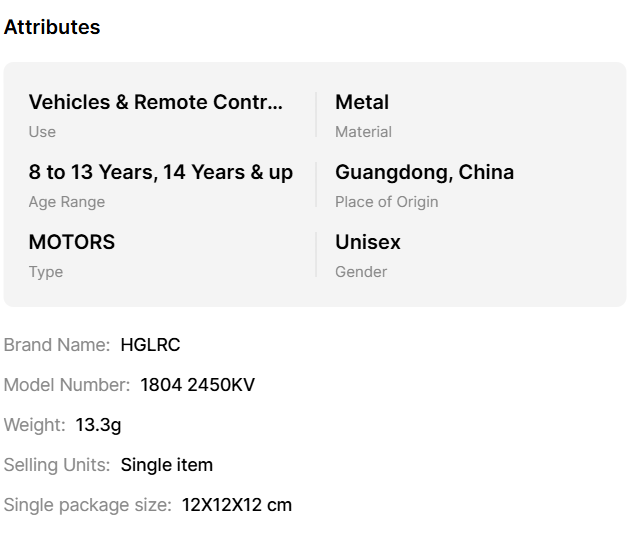630x540 pixels.
Task: Select the Material attribute label
Action: click(363, 132)
